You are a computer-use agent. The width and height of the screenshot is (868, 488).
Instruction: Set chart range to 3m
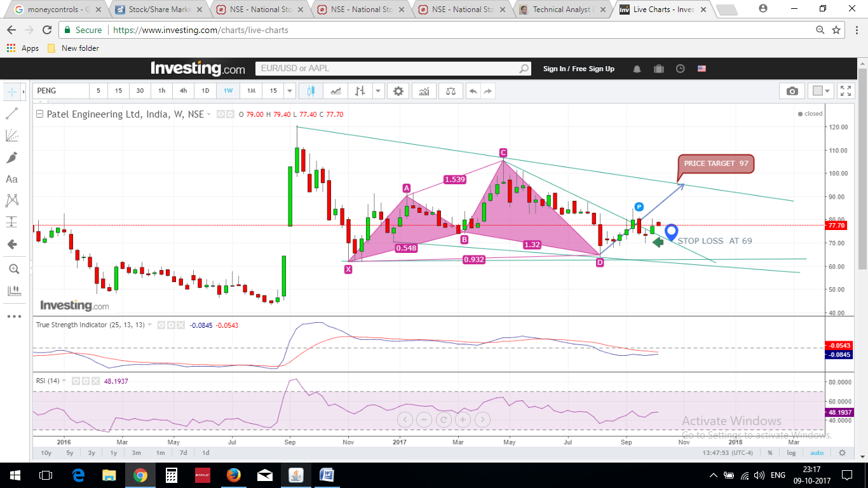(x=137, y=453)
